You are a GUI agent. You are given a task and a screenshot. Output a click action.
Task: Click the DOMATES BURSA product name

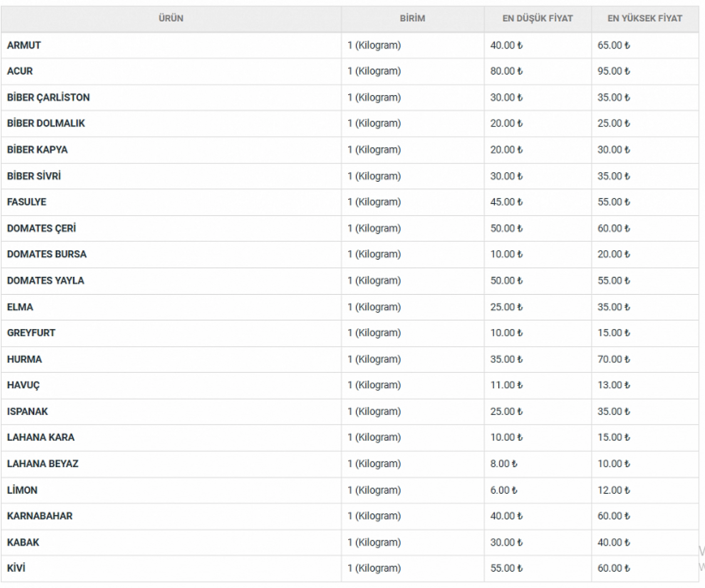[x=47, y=254]
